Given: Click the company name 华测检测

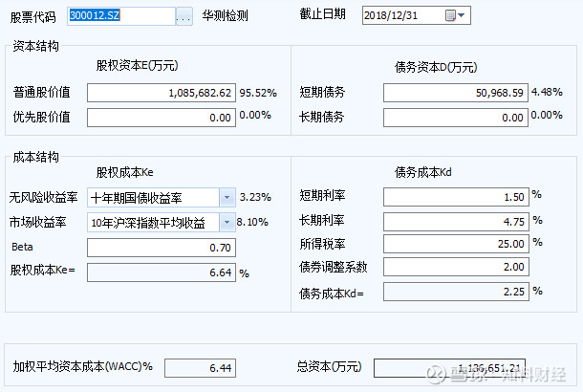Looking at the screenshot, I should point(226,15).
